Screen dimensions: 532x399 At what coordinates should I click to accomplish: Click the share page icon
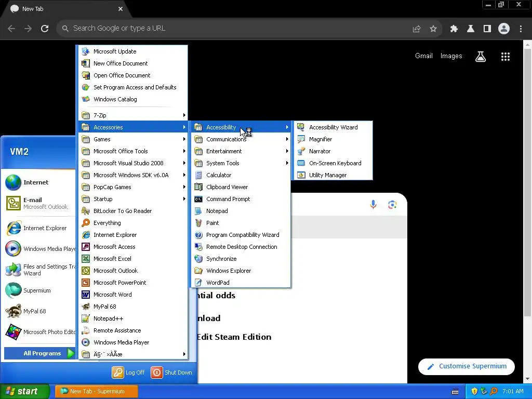tap(416, 29)
